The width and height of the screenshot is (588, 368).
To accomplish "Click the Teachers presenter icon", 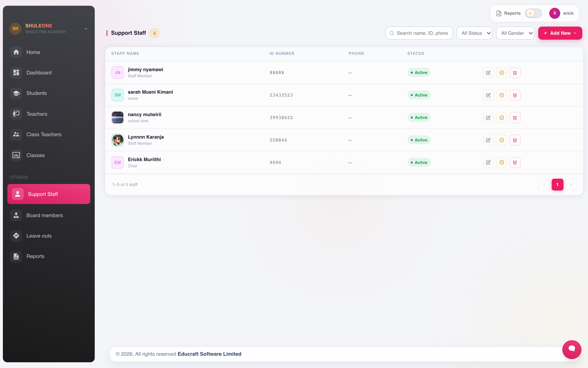I will click(16, 114).
